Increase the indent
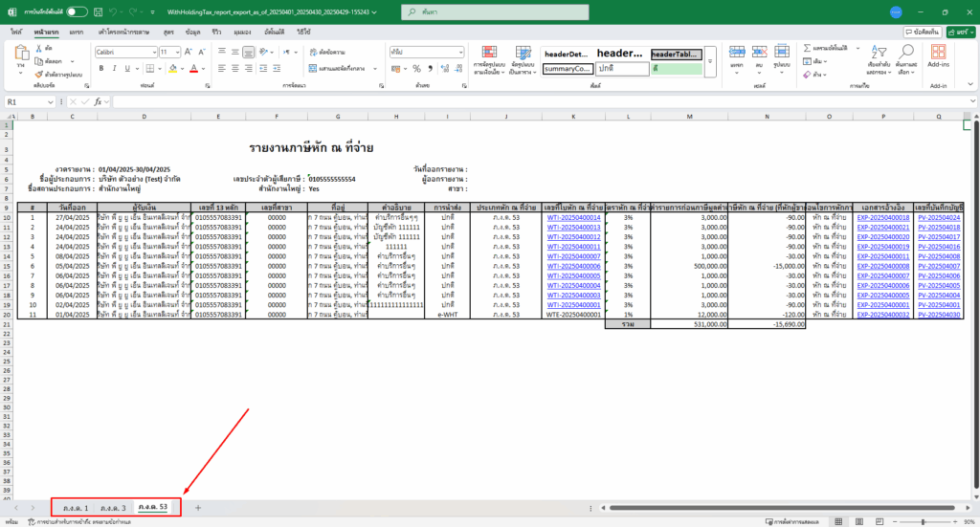The width and height of the screenshot is (980, 527). (x=277, y=69)
